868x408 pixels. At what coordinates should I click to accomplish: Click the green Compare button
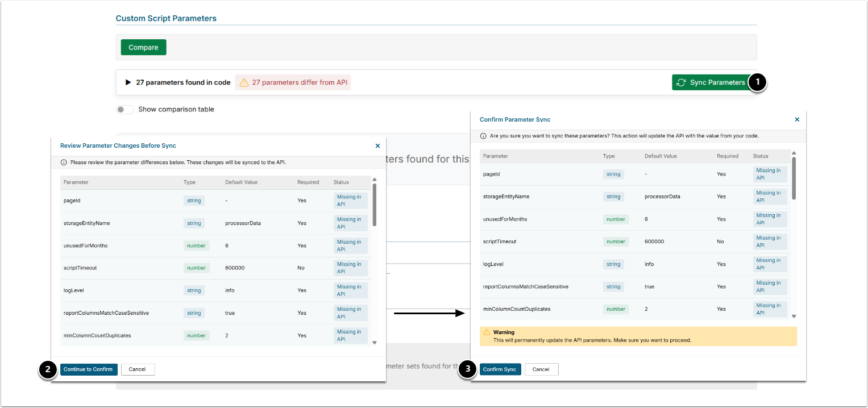pos(143,47)
